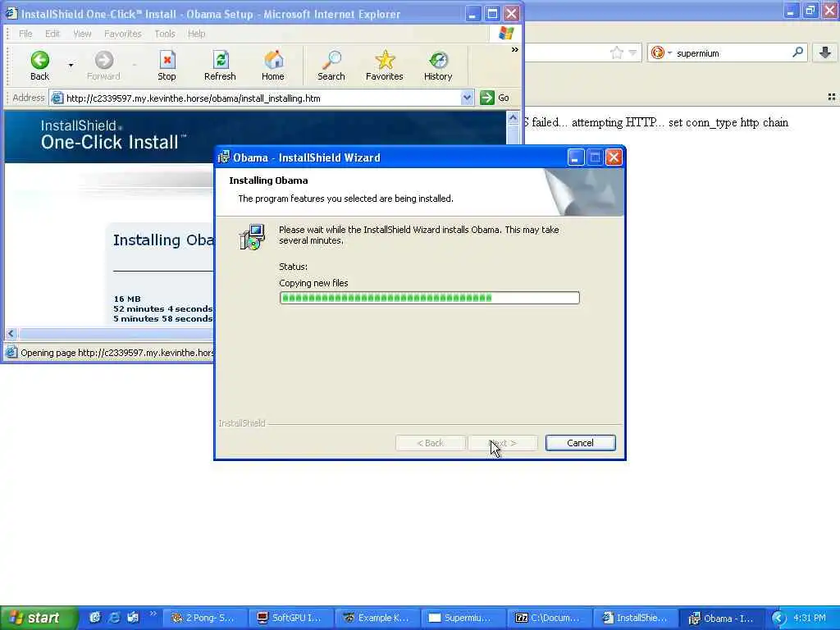Minimize the Obama InstallShield Wizard window
Screen dimensions: 840x630
point(575,157)
